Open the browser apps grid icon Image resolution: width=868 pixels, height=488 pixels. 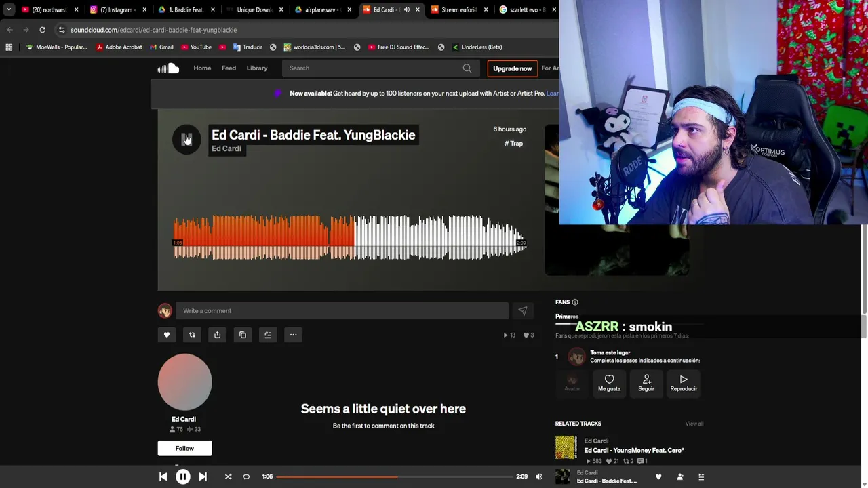coord(9,47)
